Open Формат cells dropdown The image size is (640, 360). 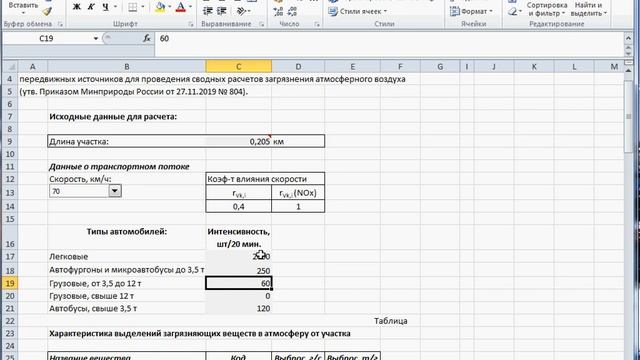471,11
